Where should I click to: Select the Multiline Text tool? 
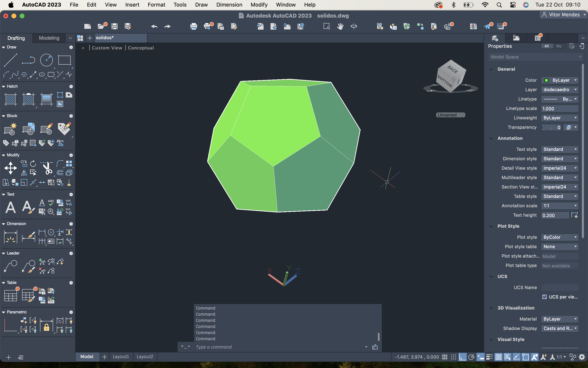[10, 207]
